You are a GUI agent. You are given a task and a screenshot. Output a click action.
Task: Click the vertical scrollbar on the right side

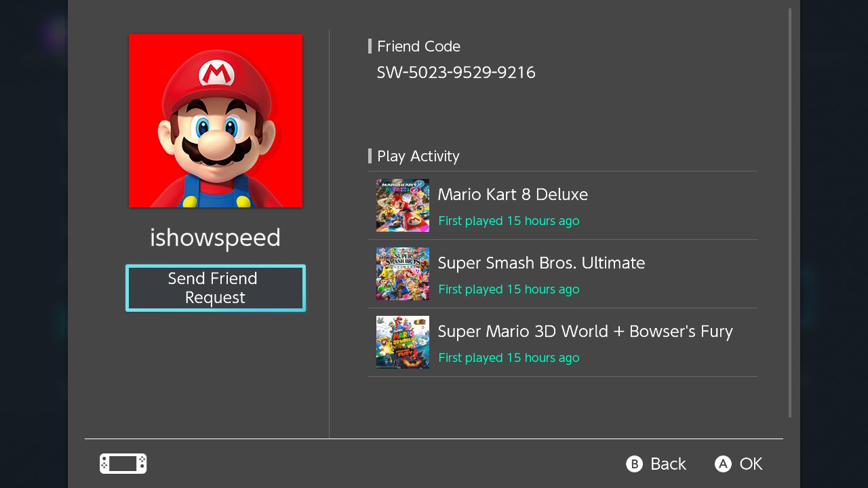pos(790,213)
